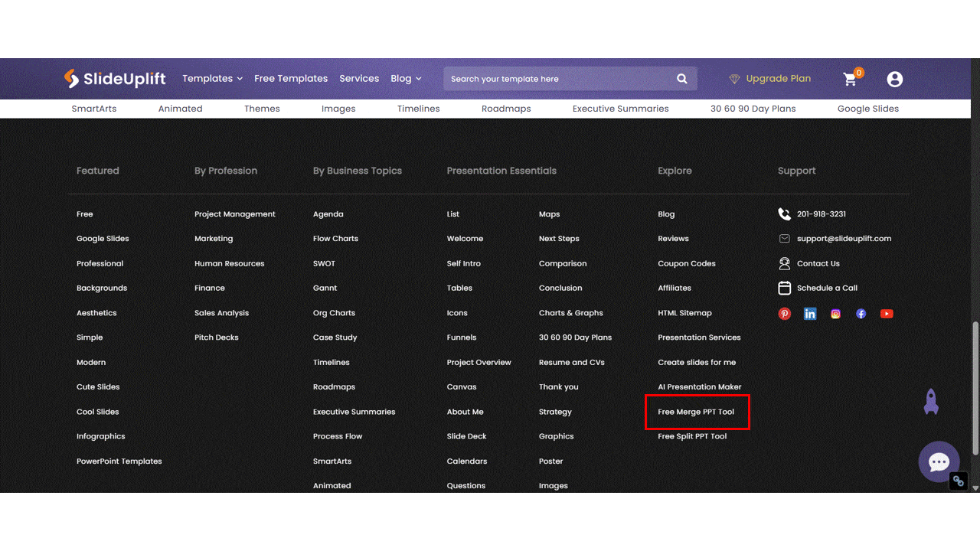
Task: Open the chat support bubble
Action: coord(939,461)
